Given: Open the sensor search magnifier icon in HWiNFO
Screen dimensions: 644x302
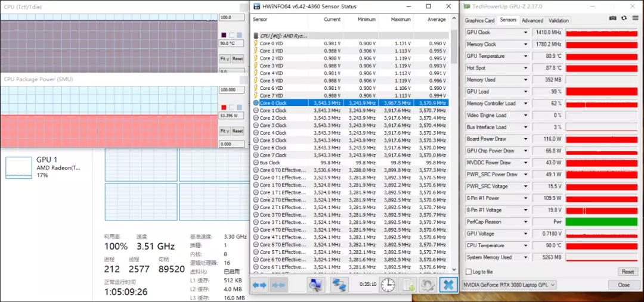Looking at the screenshot, I should coord(316,285).
